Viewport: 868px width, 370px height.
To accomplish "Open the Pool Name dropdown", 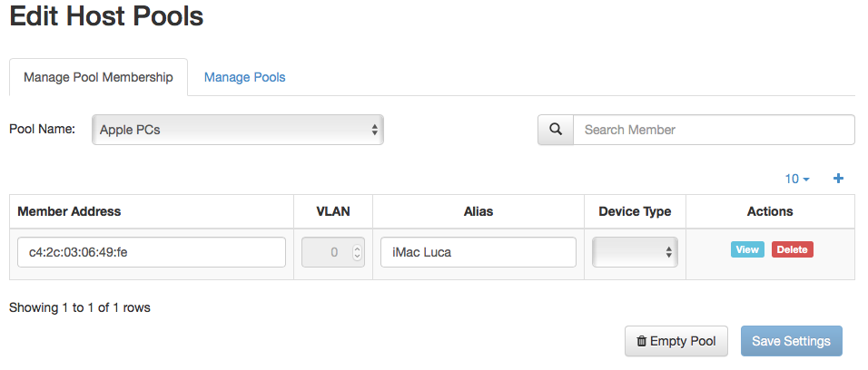I will (238, 130).
